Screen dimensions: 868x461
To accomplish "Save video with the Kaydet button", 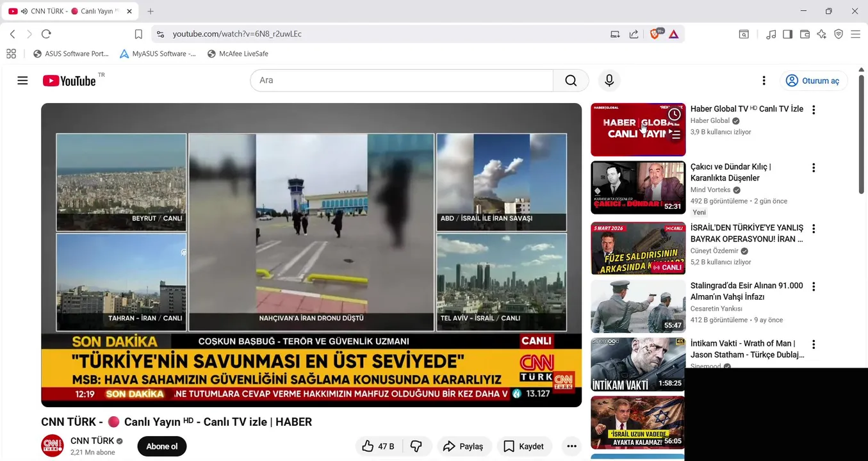I will click(x=524, y=446).
